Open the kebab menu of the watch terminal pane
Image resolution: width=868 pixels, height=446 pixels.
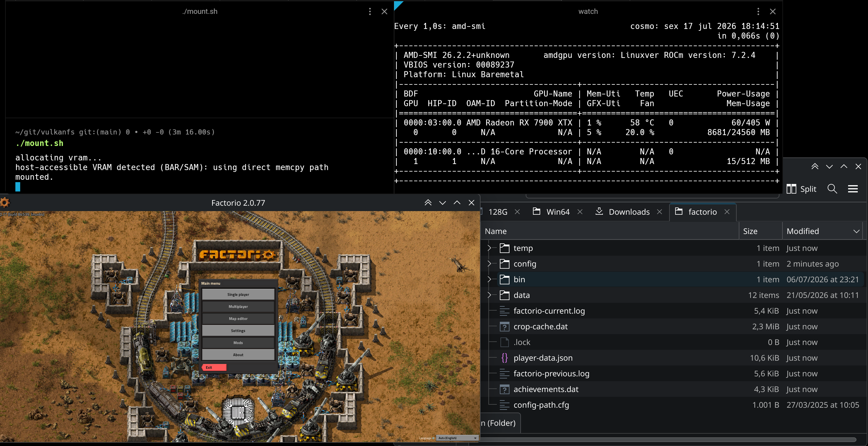pyautogui.click(x=758, y=11)
